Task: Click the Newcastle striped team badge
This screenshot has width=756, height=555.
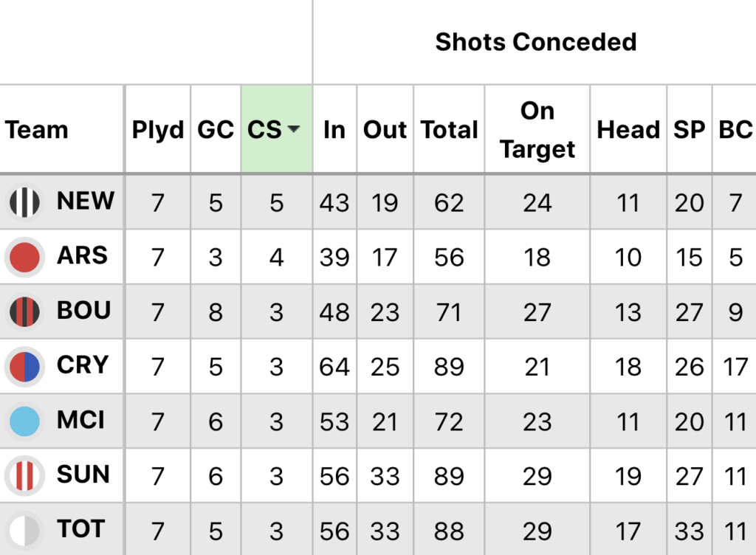Action: click(x=25, y=202)
